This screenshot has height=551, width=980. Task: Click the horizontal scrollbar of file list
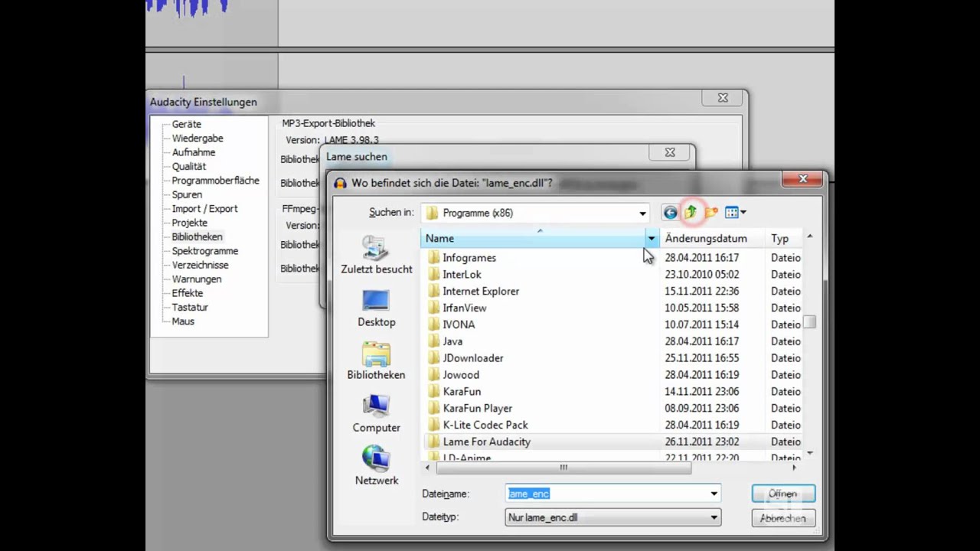pyautogui.click(x=563, y=468)
